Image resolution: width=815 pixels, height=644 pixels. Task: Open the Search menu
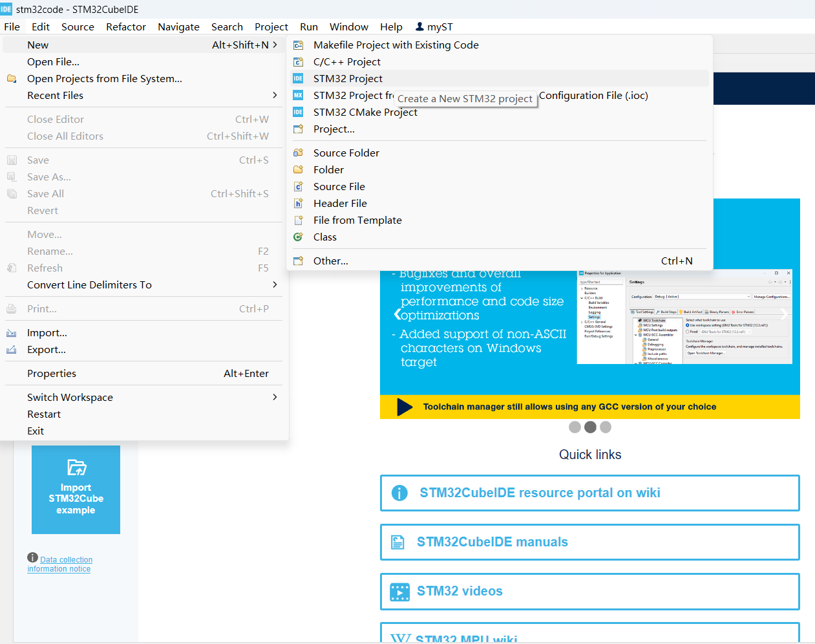click(x=227, y=27)
